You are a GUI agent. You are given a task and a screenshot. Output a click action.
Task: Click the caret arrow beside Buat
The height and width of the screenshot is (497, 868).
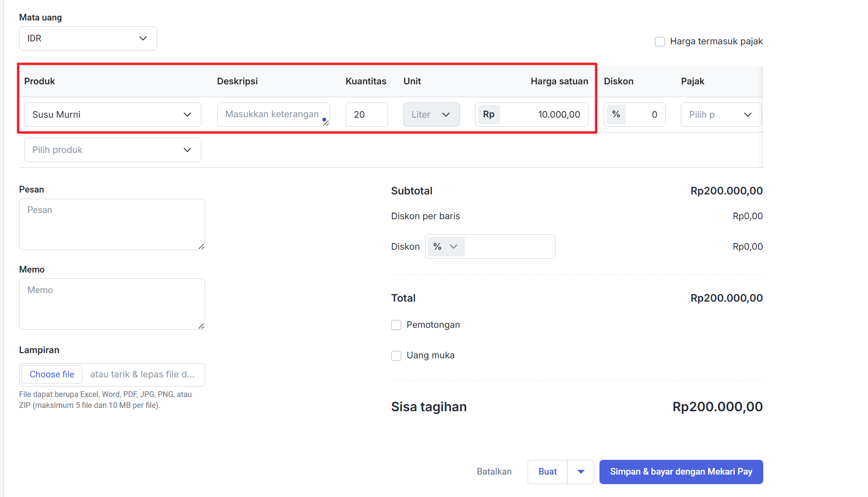click(580, 472)
